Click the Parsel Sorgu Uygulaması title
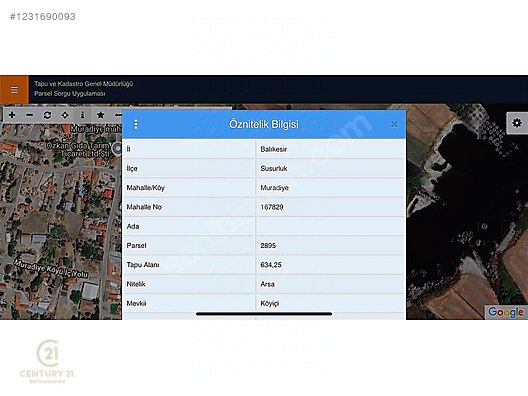Viewport: 528px width, 396px height. pyautogui.click(x=70, y=94)
